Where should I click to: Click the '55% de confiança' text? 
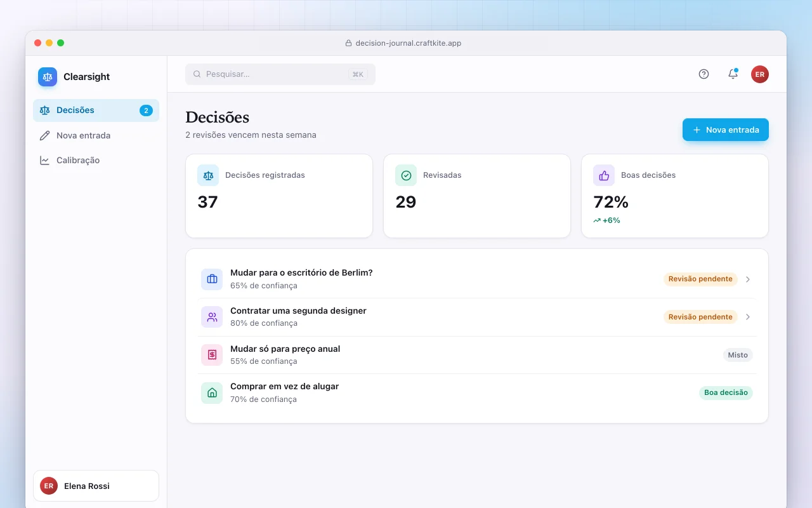pos(264,361)
